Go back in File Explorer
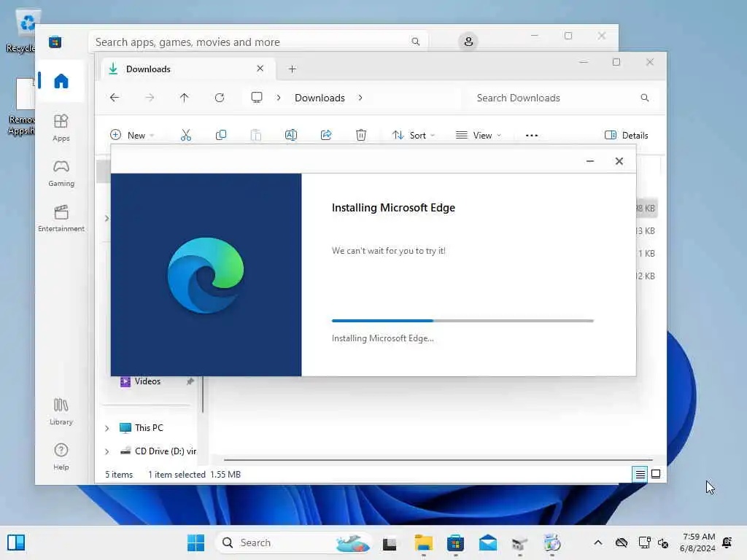The height and width of the screenshot is (560, 747). coord(115,98)
